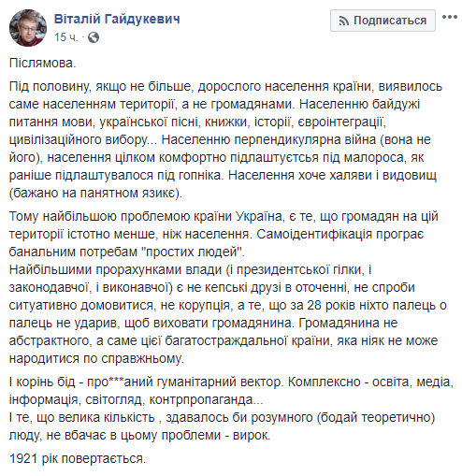462x476 pixels.
Task: Click the closing line "1921 рік повертається."
Action: point(78,458)
